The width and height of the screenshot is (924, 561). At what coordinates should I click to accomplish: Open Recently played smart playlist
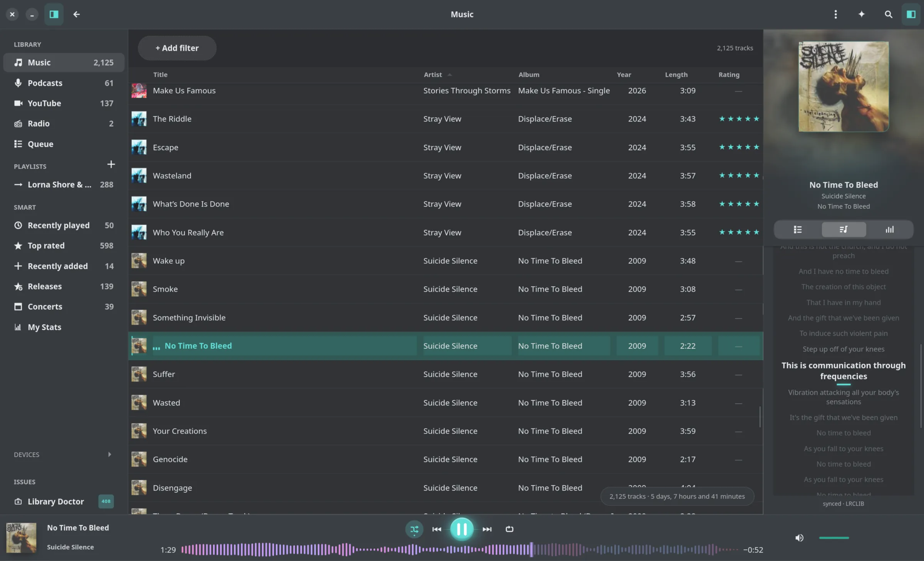coord(64,225)
